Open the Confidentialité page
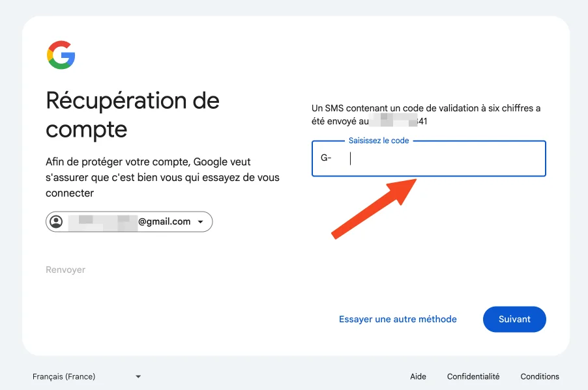The width and height of the screenshot is (588, 390). [x=473, y=376]
